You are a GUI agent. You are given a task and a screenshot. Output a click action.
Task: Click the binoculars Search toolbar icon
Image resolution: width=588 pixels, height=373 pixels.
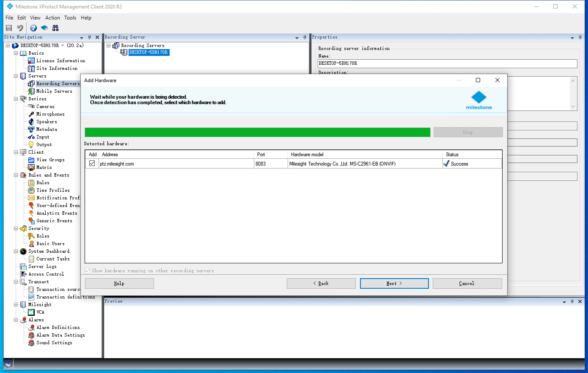point(55,28)
